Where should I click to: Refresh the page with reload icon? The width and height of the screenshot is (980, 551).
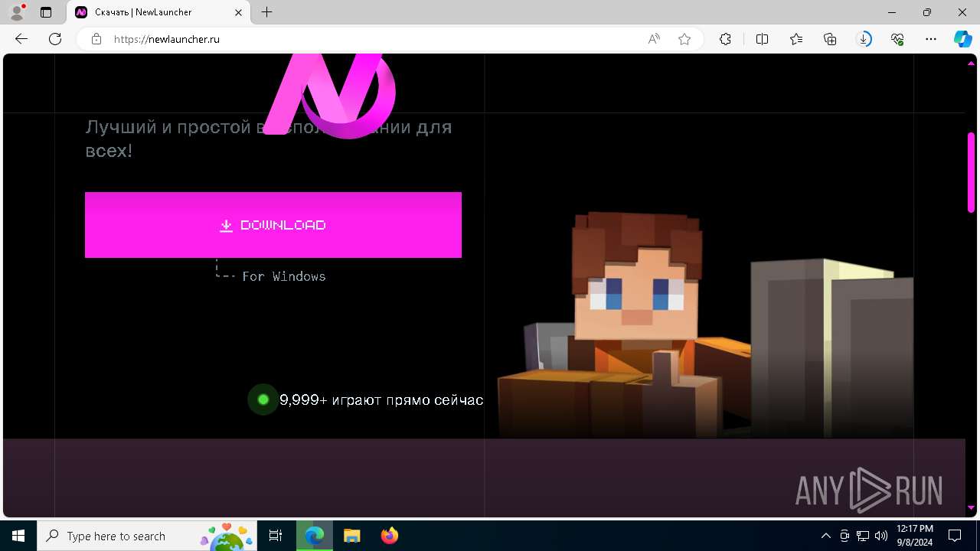coord(55,39)
